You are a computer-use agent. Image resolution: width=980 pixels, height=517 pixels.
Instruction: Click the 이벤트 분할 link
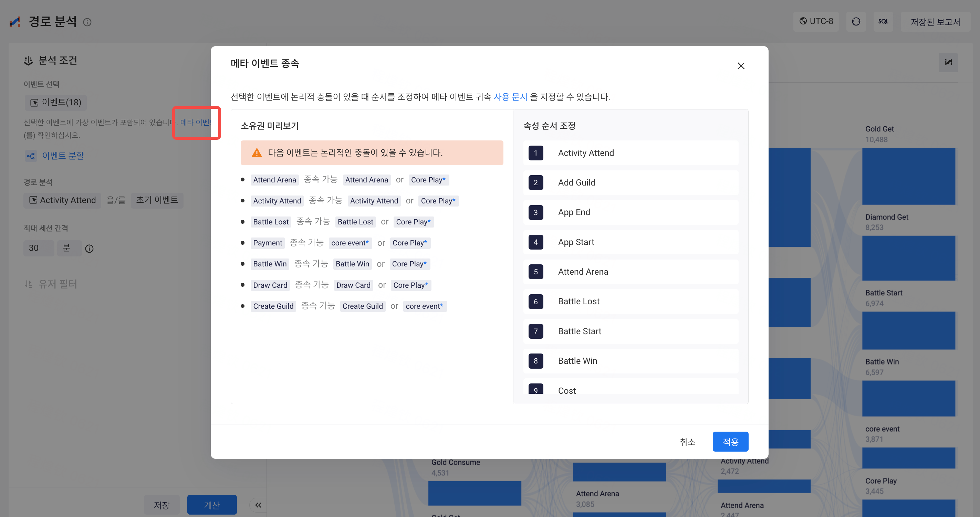pos(63,156)
